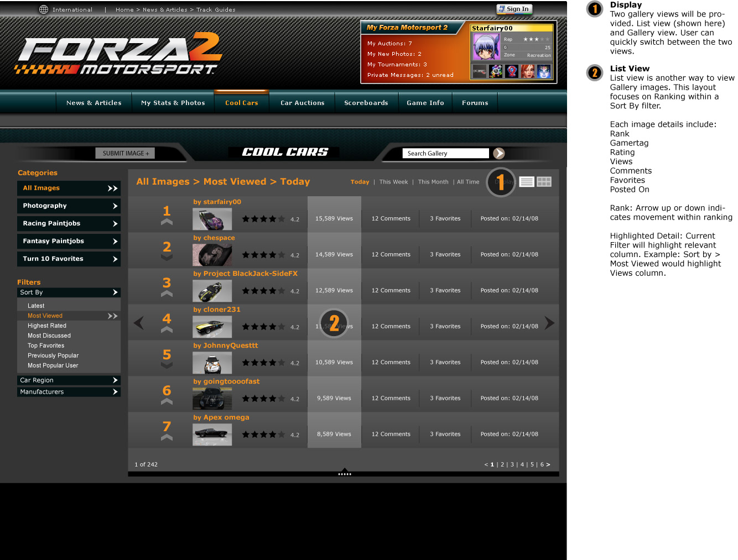Go to next page right arrow
The width and height of the screenshot is (738, 560).
[x=549, y=323]
